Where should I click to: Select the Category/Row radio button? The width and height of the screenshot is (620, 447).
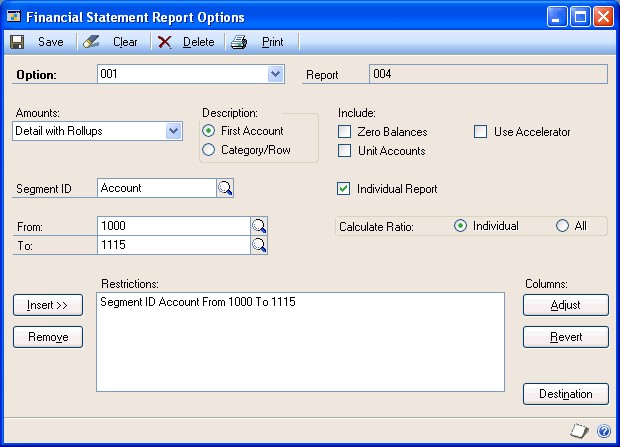click(208, 150)
